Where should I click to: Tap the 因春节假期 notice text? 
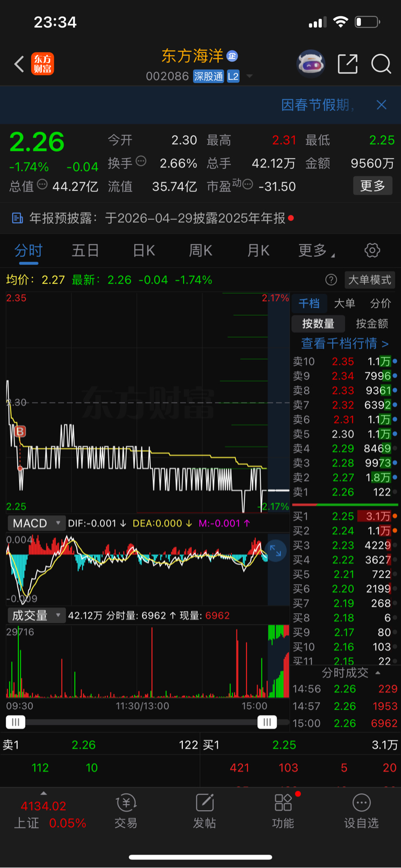(x=317, y=105)
